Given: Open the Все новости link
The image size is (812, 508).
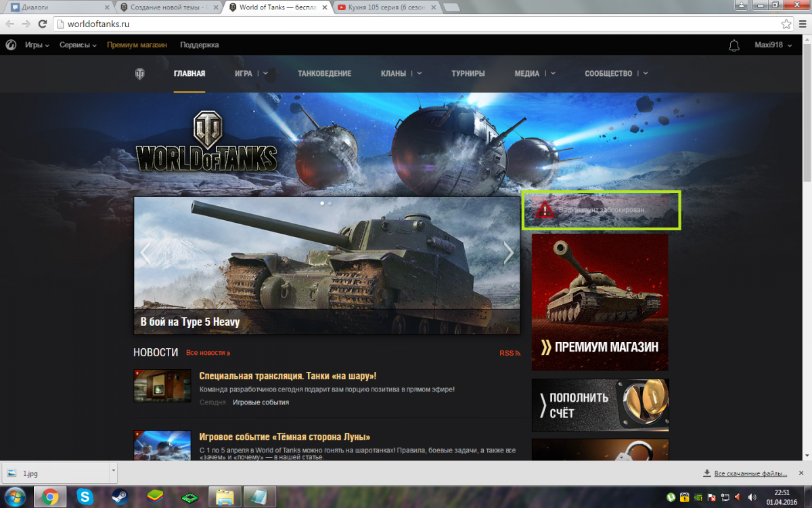Looking at the screenshot, I should coord(208,353).
